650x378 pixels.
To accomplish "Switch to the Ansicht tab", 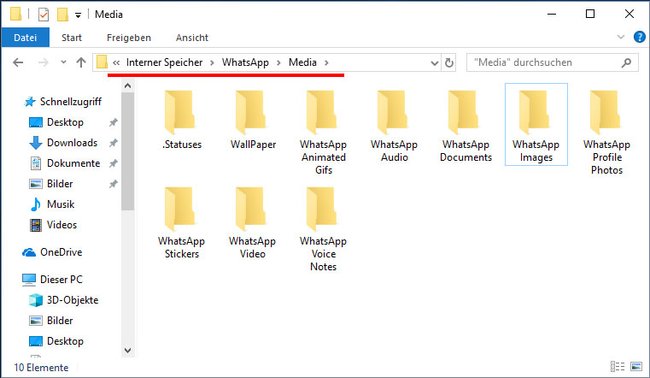I will [192, 38].
